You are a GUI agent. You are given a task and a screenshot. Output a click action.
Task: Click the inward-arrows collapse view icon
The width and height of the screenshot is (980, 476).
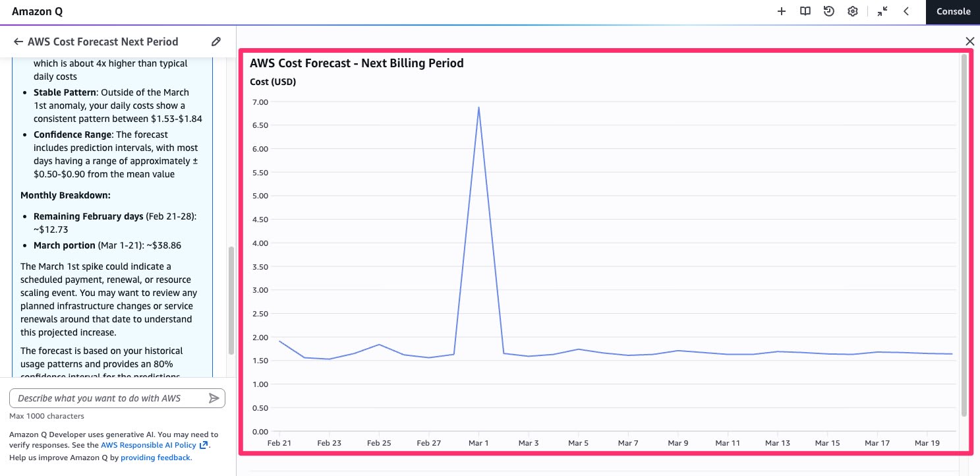pos(882,11)
